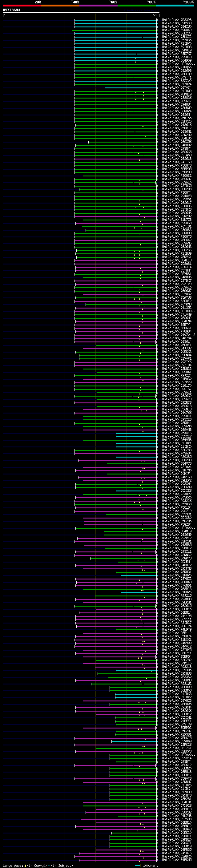
Task: Click hit label UniRef100_C6T0S4
Action: (176, 88)
